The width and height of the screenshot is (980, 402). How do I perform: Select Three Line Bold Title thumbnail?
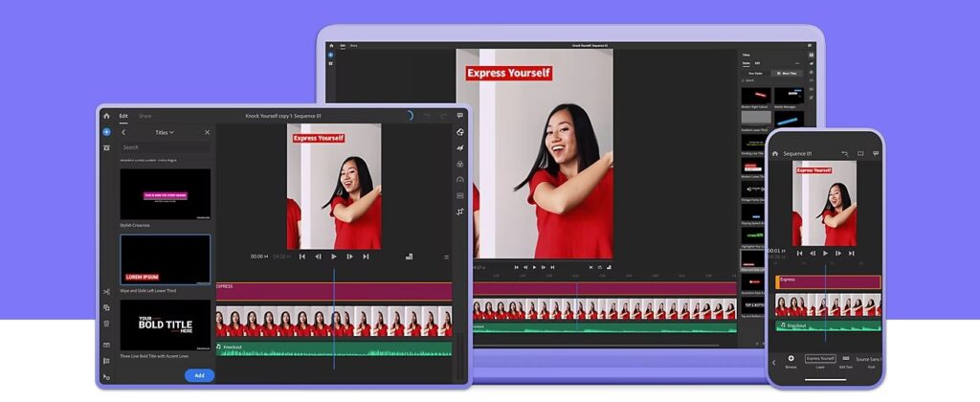[x=165, y=324]
